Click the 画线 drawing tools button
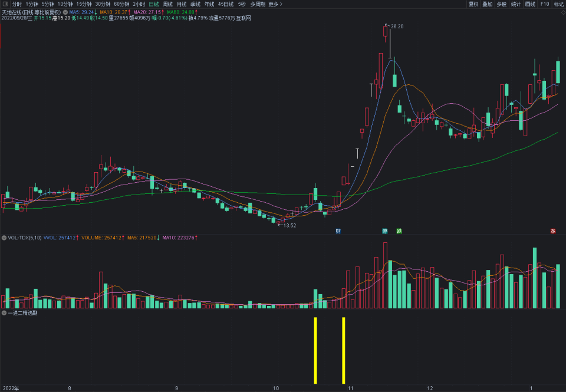The width and height of the screenshot is (566, 392). tap(530, 4)
